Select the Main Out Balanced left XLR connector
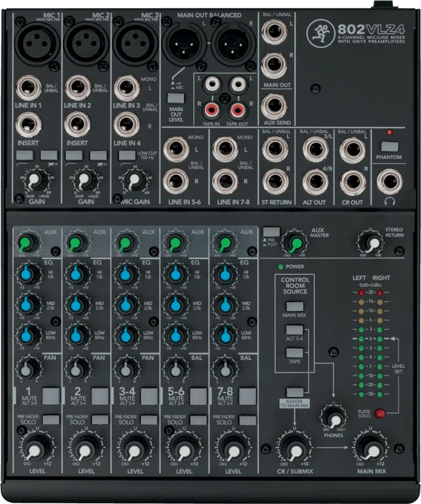Viewport: 421px width, 504px height. click(x=184, y=43)
